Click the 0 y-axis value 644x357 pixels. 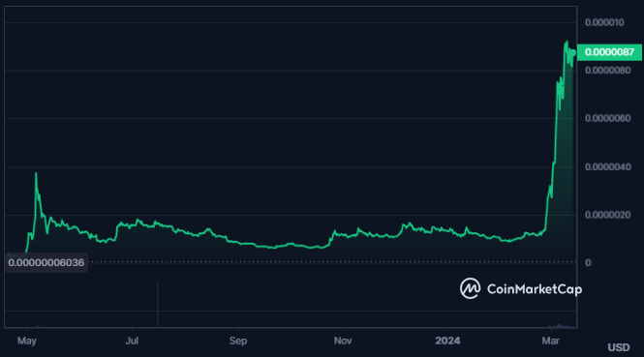[x=588, y=262]
